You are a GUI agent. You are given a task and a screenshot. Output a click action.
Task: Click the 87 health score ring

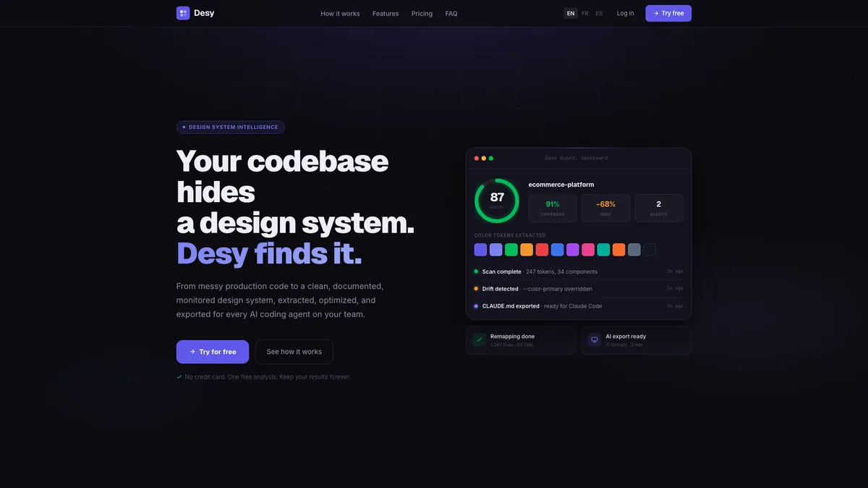pyautogui.click(x=497, y=201)
